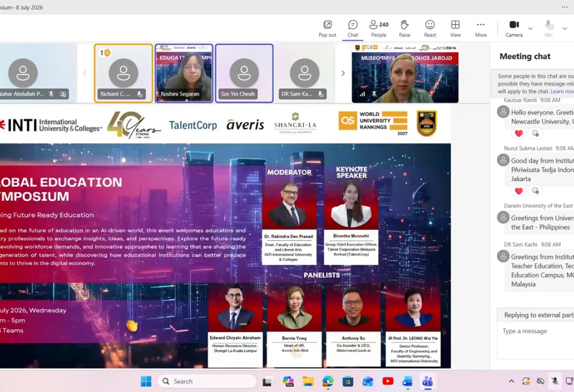
Task: Add reaction to Kautsar Ramli's message
Action: coord(535,133)
